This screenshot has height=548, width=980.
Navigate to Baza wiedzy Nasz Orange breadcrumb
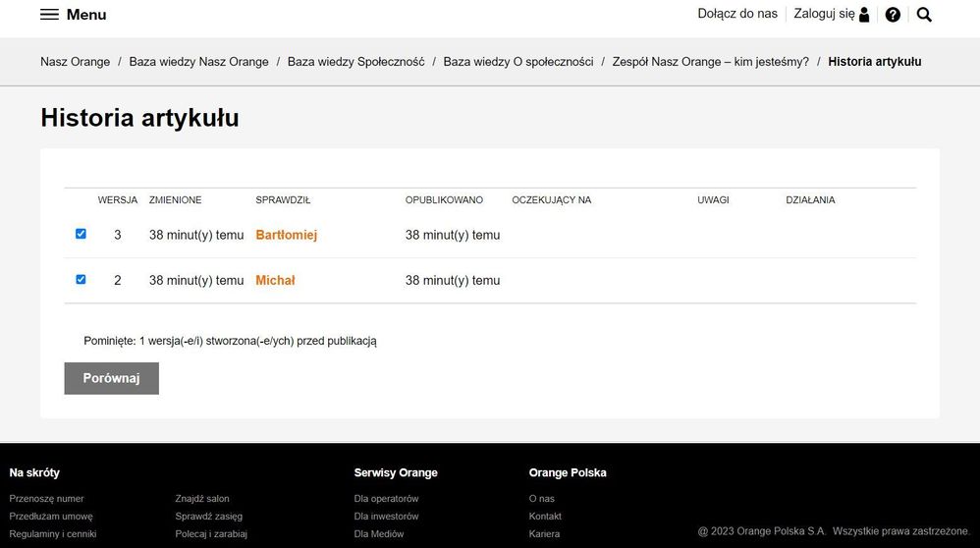pyautogui.click(x=198, y=62)
